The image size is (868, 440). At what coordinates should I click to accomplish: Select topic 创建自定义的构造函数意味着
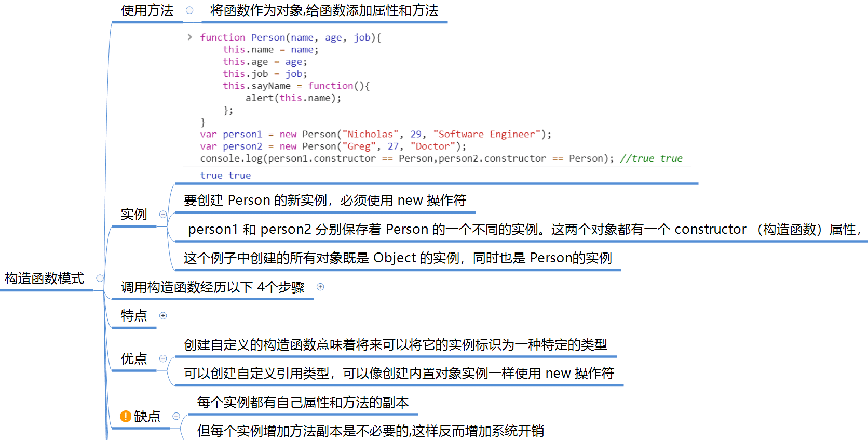(x=396, y=344)
